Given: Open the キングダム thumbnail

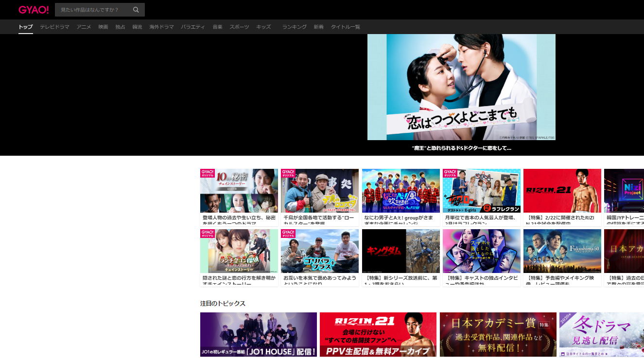Looking at the screenshot, I should click(400, 251).
